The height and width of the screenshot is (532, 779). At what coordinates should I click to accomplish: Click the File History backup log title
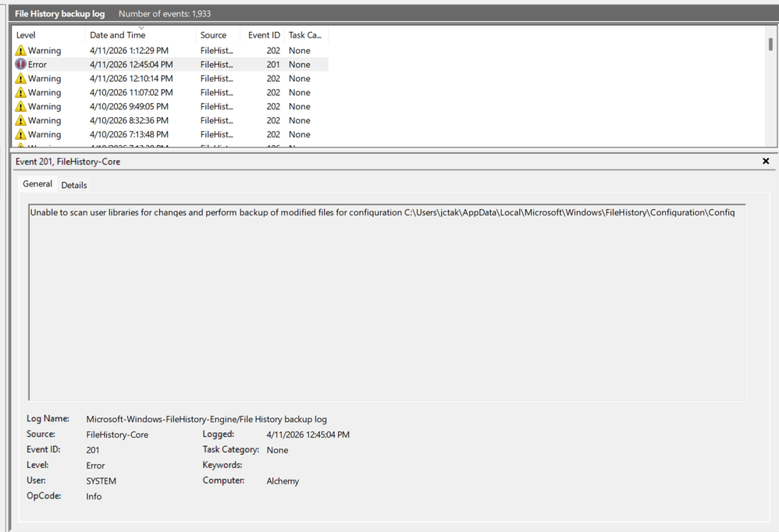[x=59, y=14]
